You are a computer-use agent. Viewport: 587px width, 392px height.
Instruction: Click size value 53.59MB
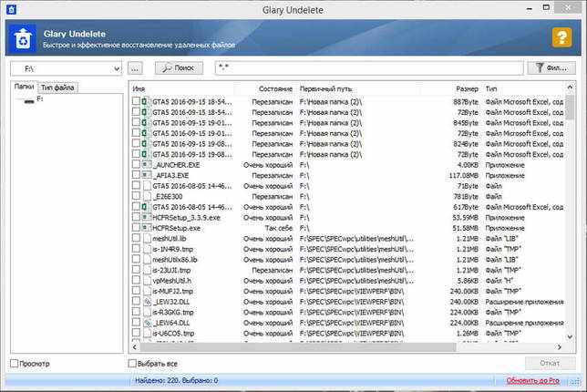pos(466,217)
